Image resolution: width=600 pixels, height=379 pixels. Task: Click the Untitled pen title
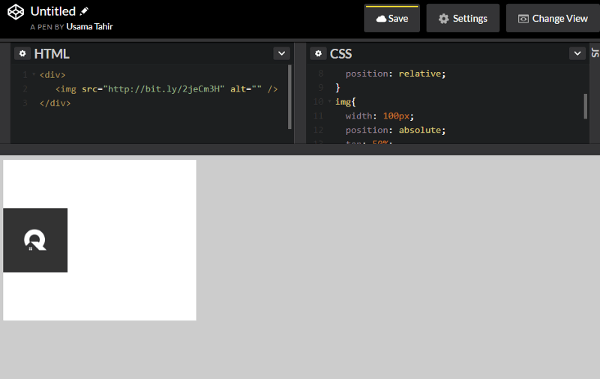53,11
